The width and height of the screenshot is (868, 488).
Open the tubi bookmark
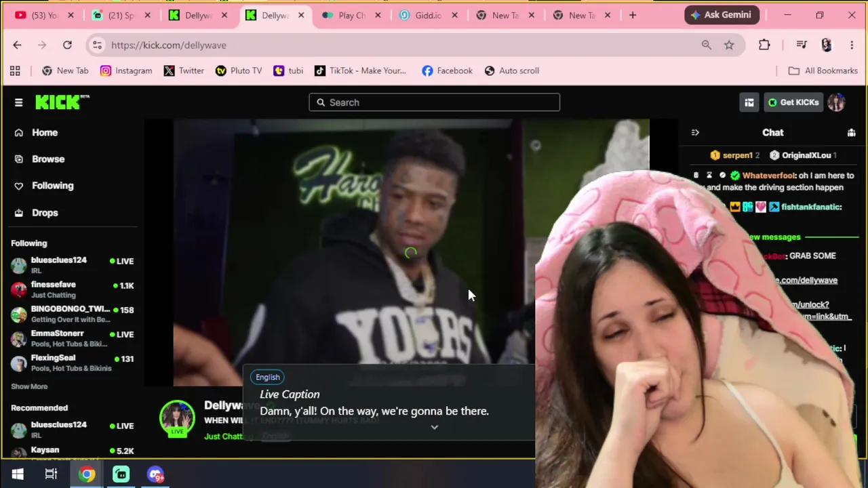click(288, 70)
